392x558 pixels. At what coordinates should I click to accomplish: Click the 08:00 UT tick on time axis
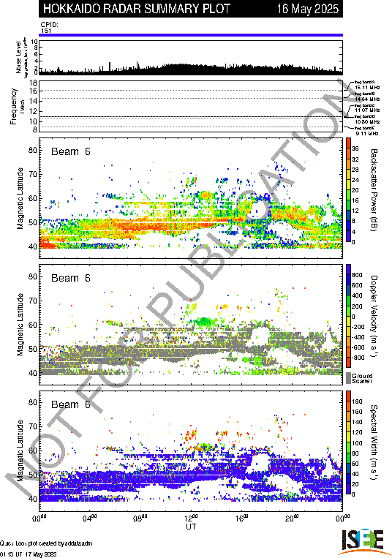(x=140, y=518)
